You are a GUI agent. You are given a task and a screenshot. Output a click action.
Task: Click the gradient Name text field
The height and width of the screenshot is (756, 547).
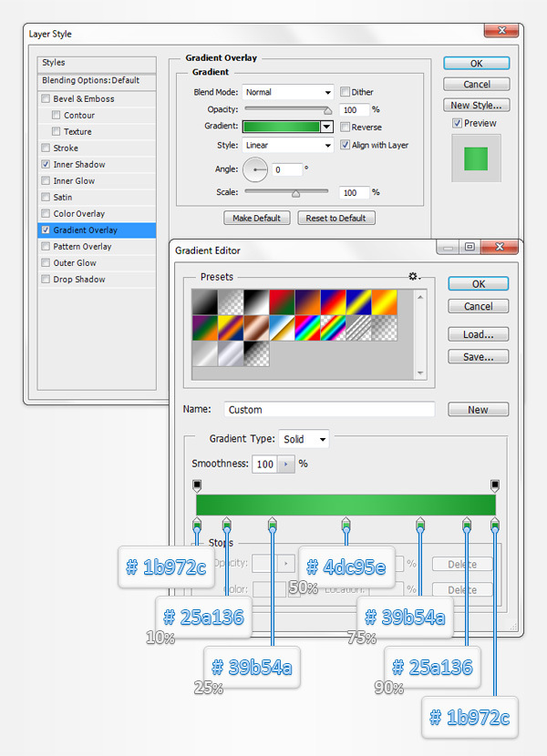(328, 410)
